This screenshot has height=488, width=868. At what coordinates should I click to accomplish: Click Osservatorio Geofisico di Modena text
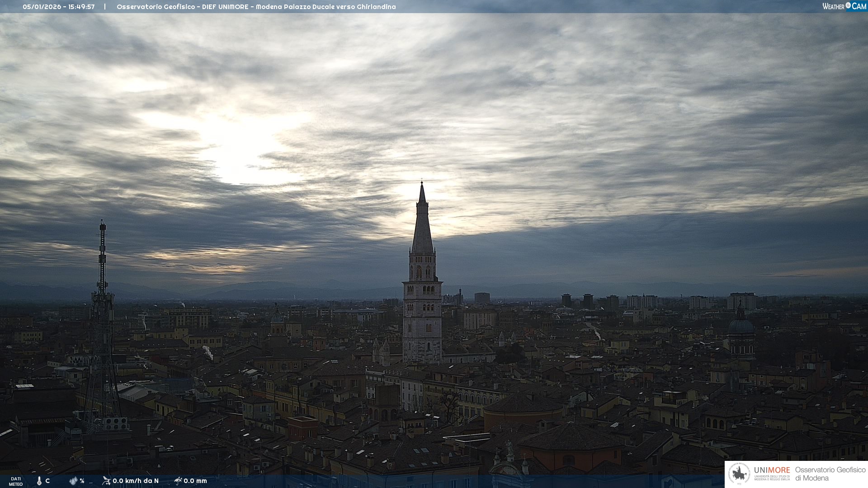pyautogui.click(x=830, y=474)
